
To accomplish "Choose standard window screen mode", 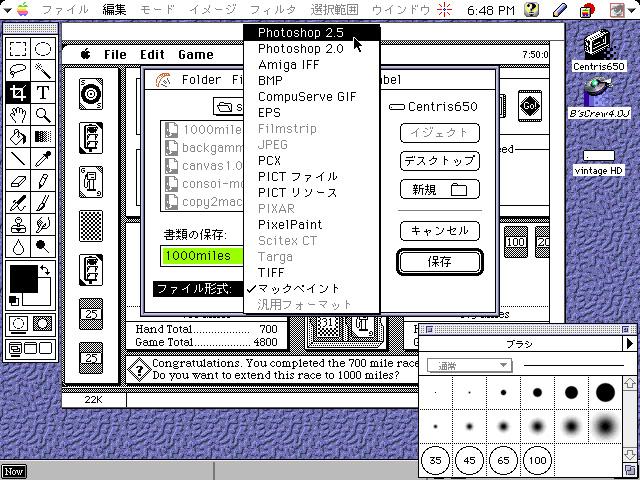I will 16,348.
